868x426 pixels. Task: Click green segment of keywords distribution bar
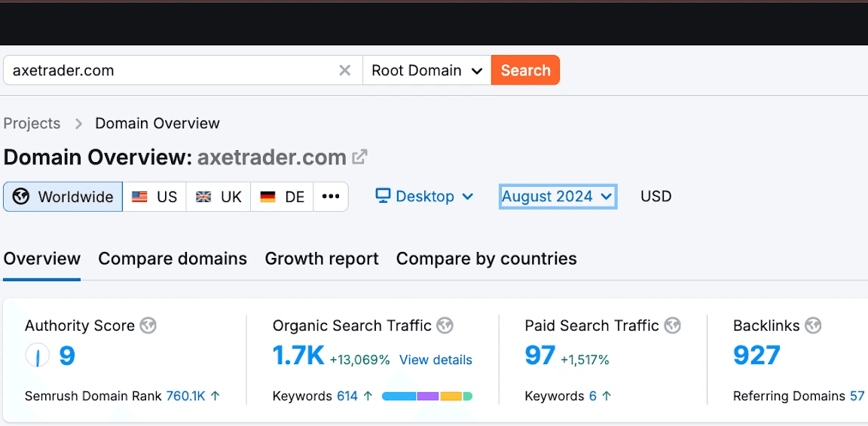pyautogui.click(x=468, y=396)
